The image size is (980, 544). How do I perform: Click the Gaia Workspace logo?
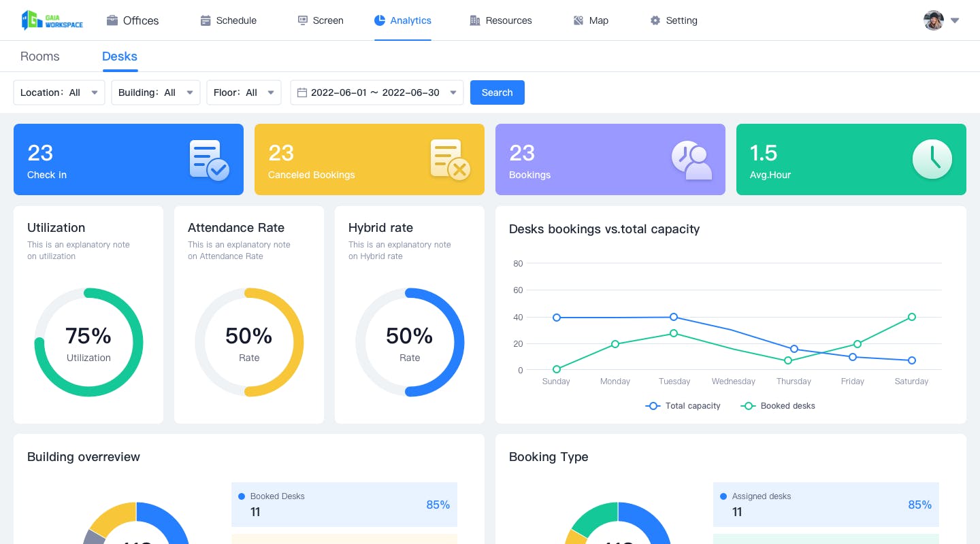[x=52, y=20]
